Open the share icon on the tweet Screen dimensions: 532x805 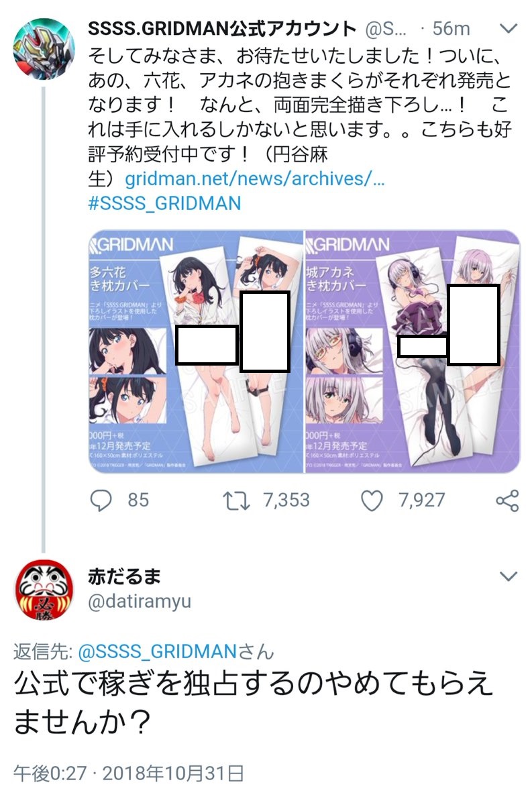click(507, 500)
